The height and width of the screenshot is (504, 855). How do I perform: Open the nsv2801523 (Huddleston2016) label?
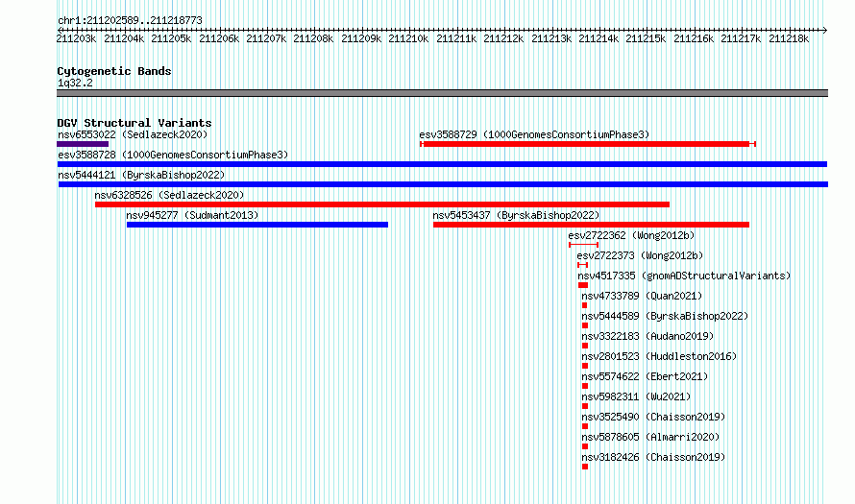point(659,356)
